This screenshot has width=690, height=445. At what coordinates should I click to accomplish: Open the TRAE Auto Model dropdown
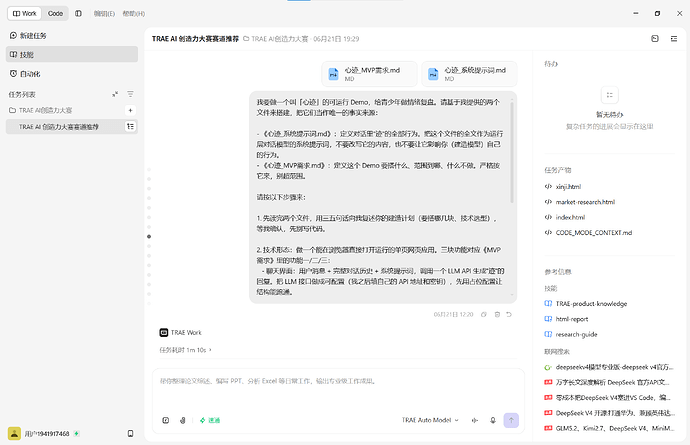430,420
